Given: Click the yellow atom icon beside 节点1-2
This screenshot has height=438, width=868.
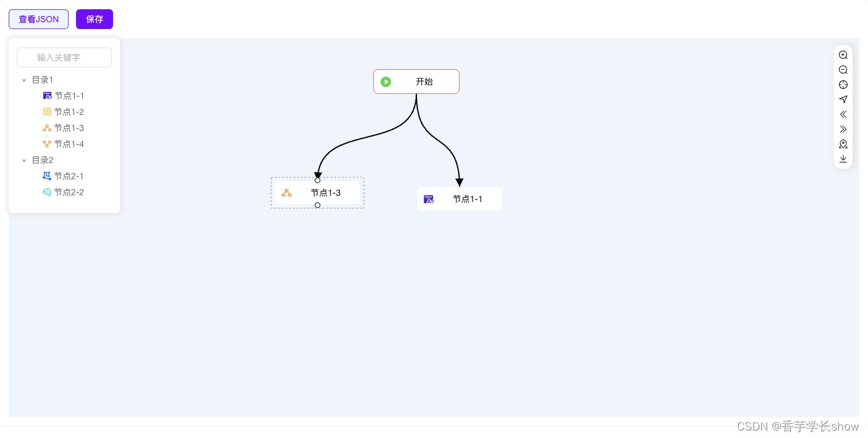Looking at the screenshot, I should (x=48, y=112).
